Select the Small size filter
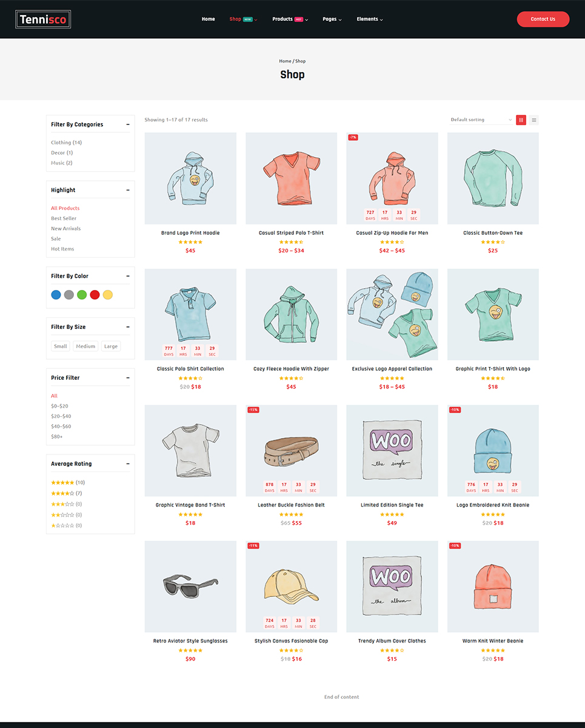 tap(61, 346)
